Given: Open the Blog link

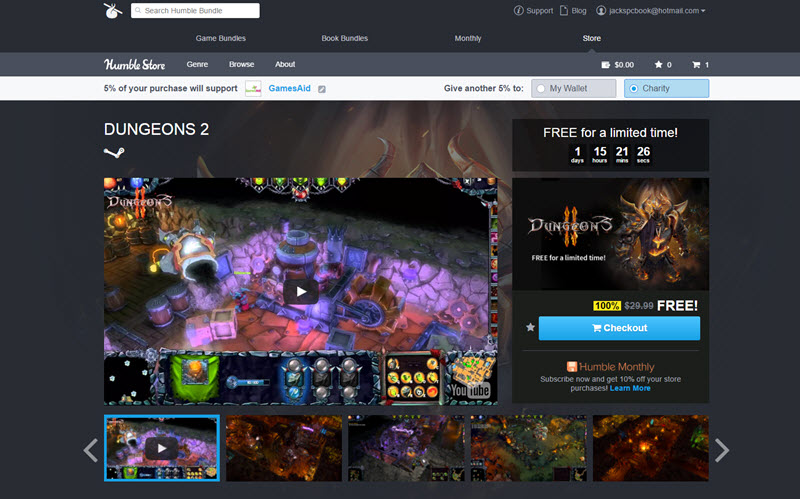Looking at the screenshot, I should click(x=579, y=10).
